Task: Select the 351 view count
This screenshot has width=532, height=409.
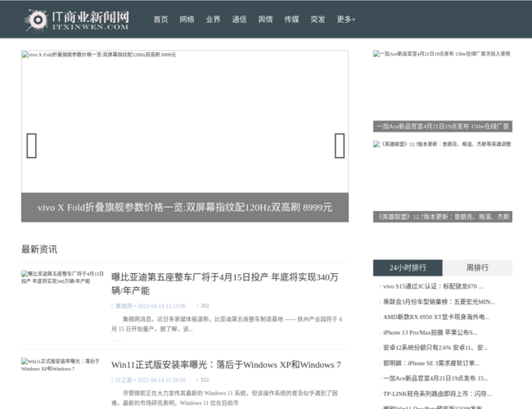Action: click(x=205, y=306)
